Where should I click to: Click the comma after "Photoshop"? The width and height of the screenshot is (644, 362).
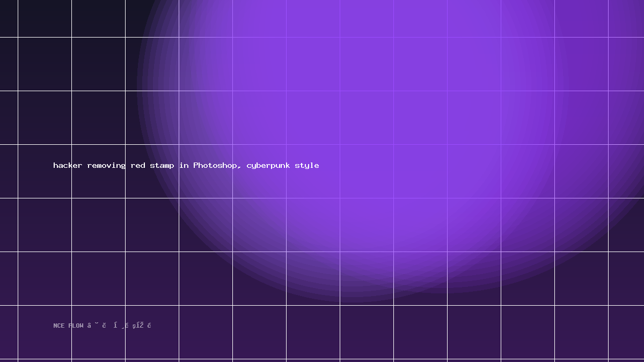239,167
